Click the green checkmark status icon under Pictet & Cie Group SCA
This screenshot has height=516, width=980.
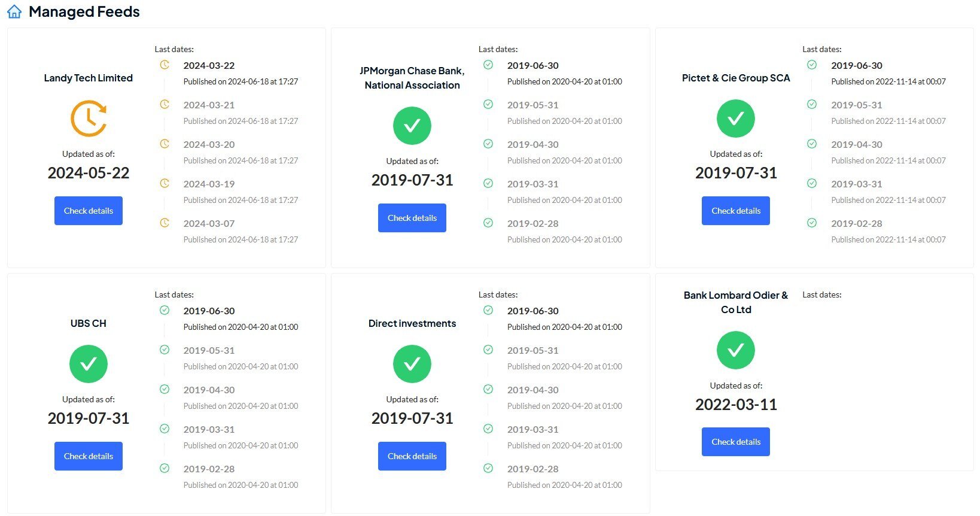(736, 119)
